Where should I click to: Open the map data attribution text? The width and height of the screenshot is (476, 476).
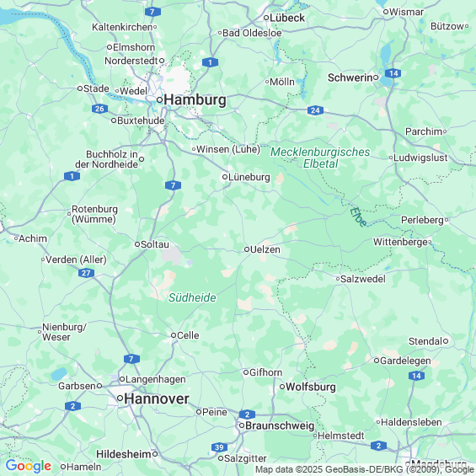[364, 469]
